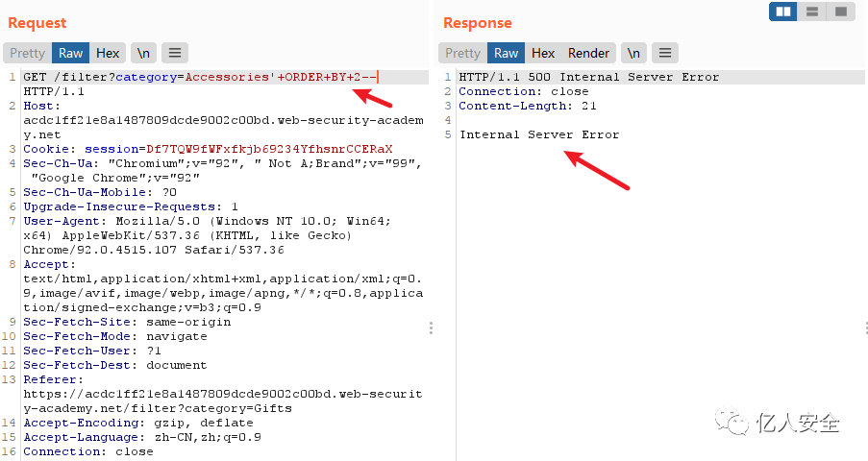Click HTTP/1.1 500 Internal Server Error status line
Screen dimensions: 868x461
pyautogui.click(x=589, y=77)
